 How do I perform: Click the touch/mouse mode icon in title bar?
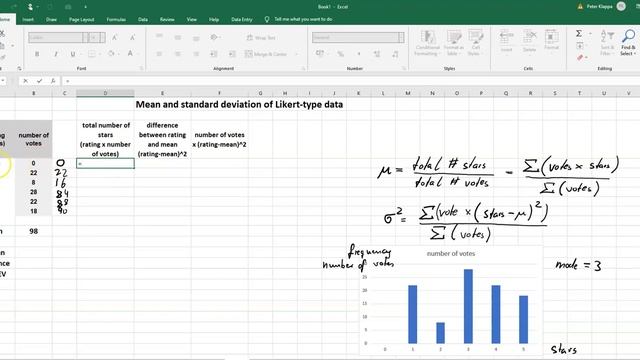coord(30,7)
